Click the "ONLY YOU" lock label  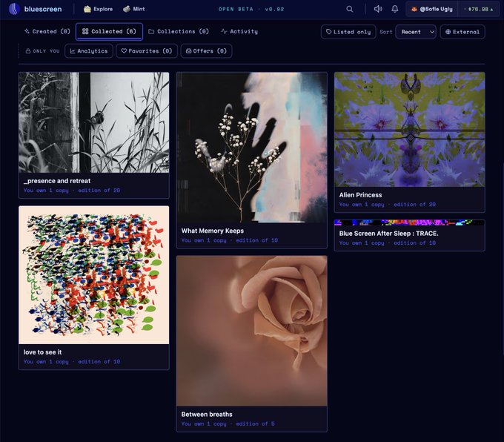point(42,51)
